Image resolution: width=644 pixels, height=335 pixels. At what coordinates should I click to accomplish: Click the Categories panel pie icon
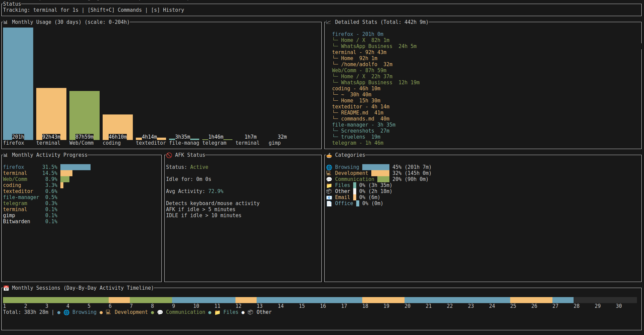(329, 155)
